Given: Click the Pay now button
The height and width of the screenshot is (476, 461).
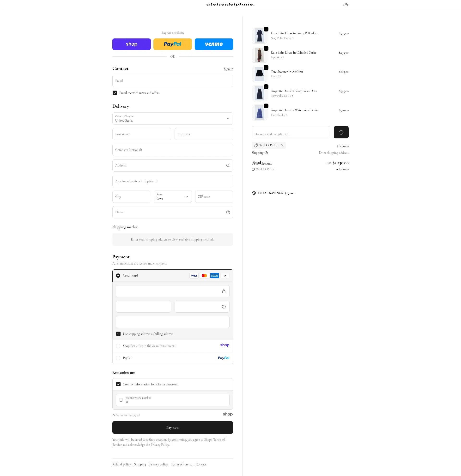Looking at the screenshot, I should coord(172,427).
